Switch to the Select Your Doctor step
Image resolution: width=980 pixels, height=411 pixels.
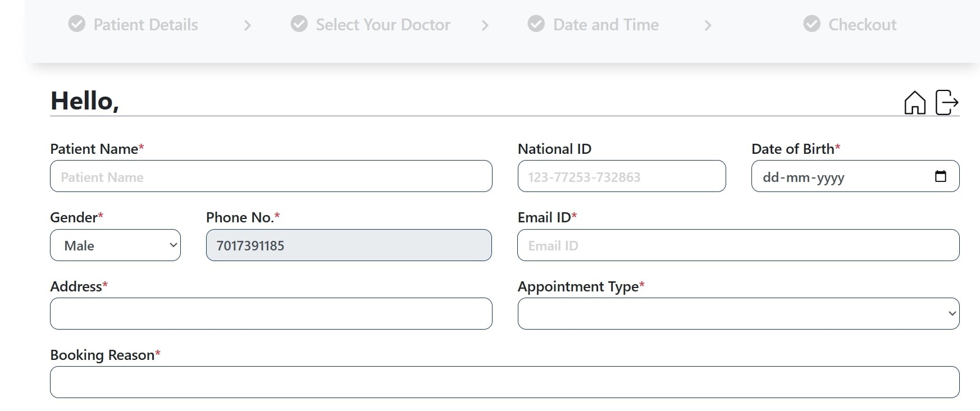click(x=382, y=25)
